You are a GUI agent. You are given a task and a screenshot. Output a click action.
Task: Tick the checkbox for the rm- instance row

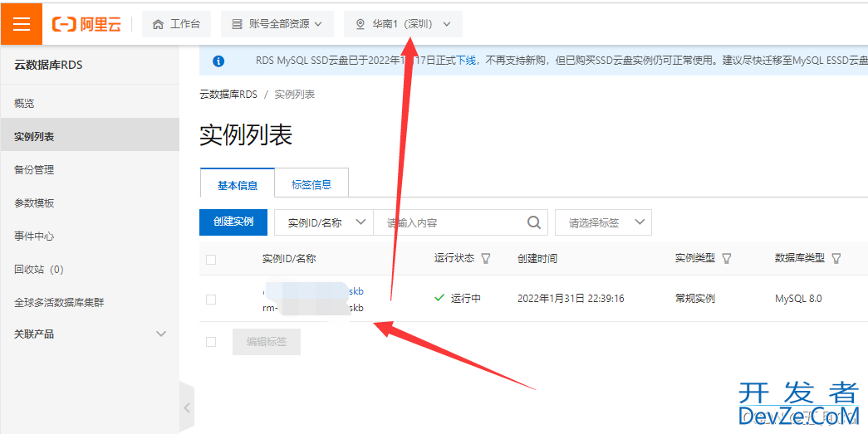tap(211, 299)
